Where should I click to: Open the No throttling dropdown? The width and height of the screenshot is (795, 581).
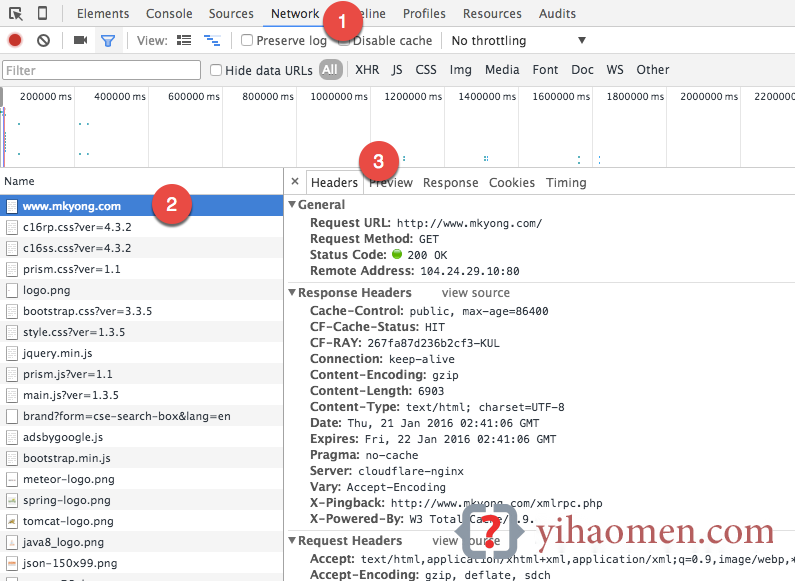point(518,41)
